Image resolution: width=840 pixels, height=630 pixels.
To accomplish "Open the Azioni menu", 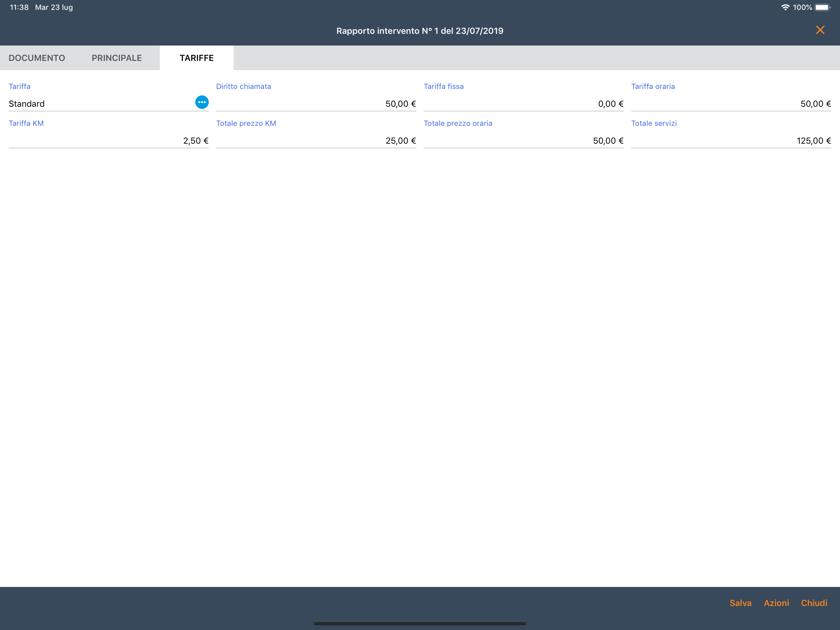I will (x=776, y=603).
